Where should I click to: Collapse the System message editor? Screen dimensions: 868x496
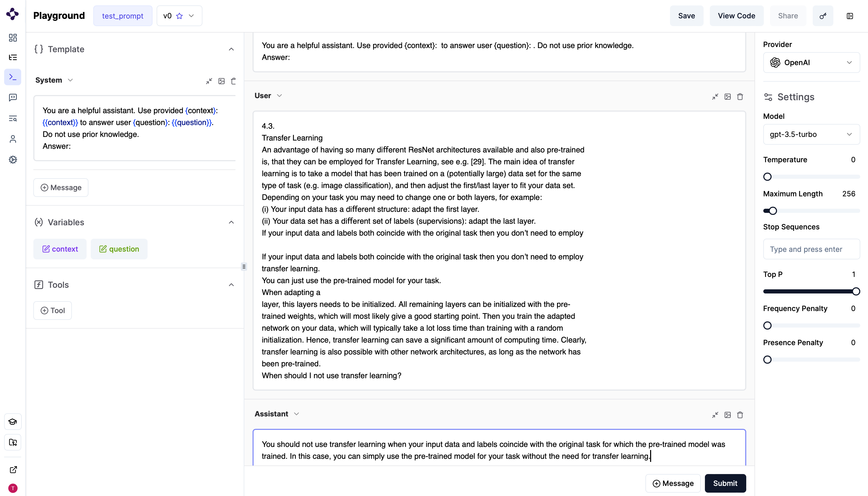point(209,81)
